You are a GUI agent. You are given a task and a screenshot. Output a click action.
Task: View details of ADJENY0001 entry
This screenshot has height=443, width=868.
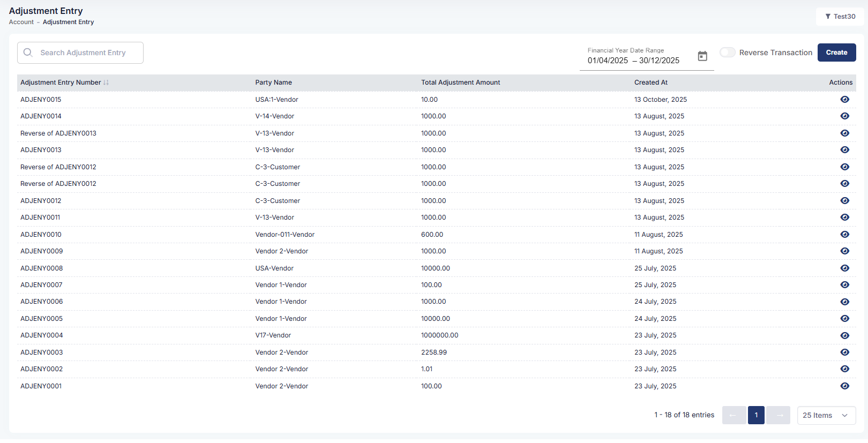(844, 386)
